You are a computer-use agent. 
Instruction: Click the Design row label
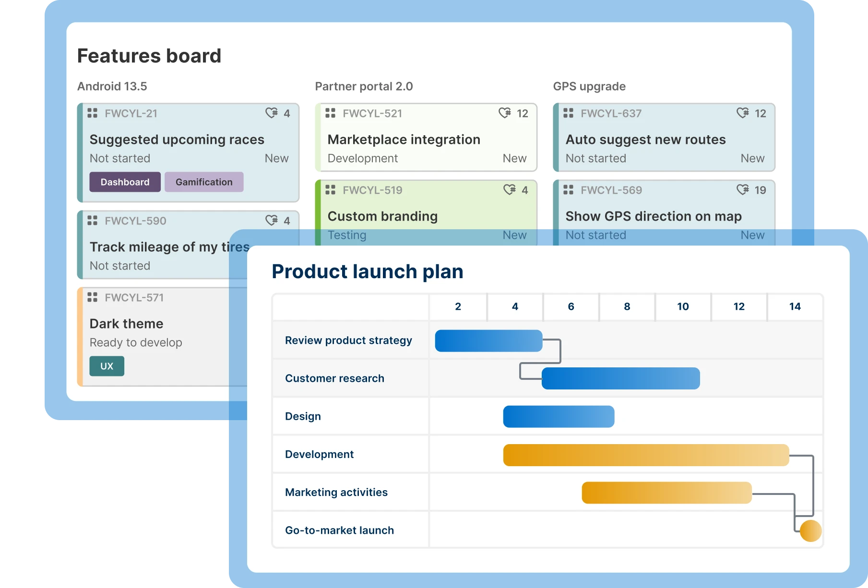303,416
